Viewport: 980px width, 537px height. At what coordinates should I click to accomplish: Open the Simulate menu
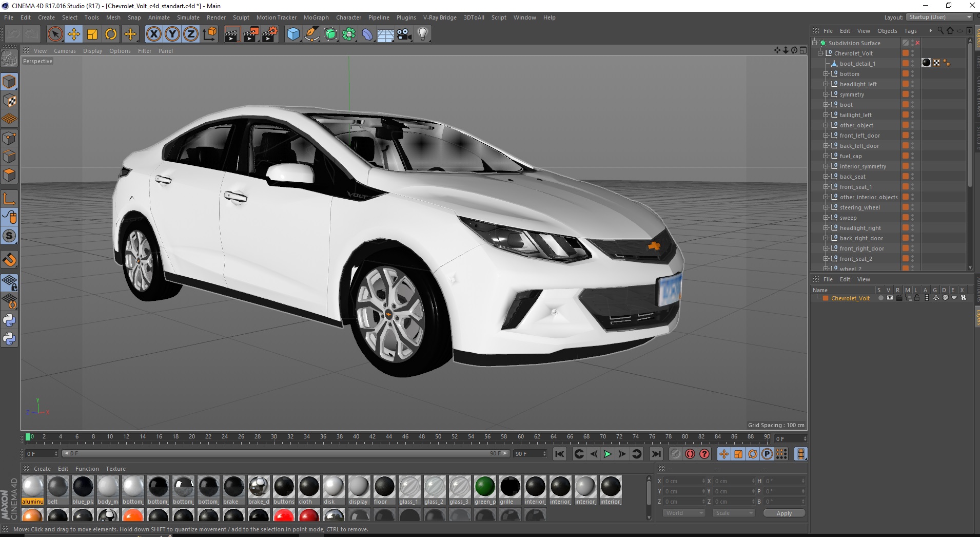(x=188, y=17)
